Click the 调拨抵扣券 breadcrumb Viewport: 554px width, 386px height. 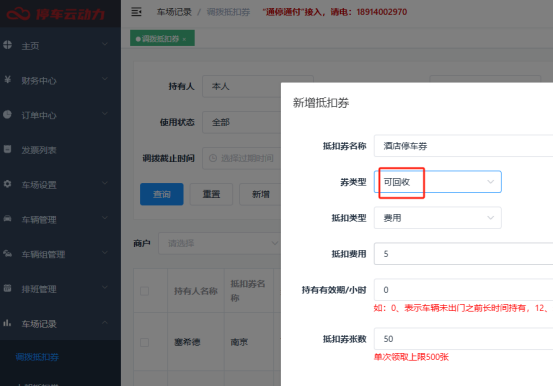click(x=228, y=12)
